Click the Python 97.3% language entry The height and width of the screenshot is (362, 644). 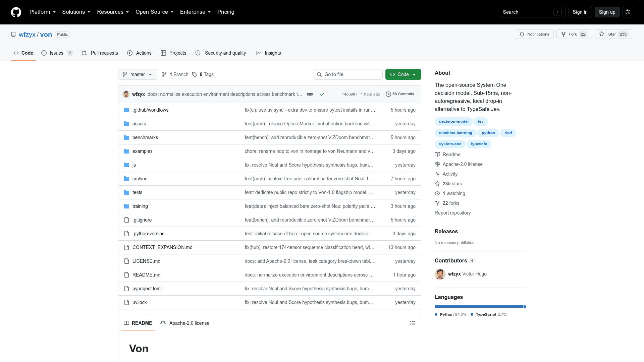[450, 314]
